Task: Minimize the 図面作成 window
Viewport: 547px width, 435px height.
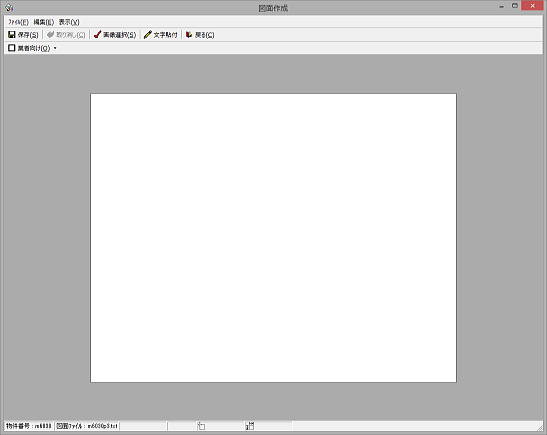Action: (x=502, y=6)
